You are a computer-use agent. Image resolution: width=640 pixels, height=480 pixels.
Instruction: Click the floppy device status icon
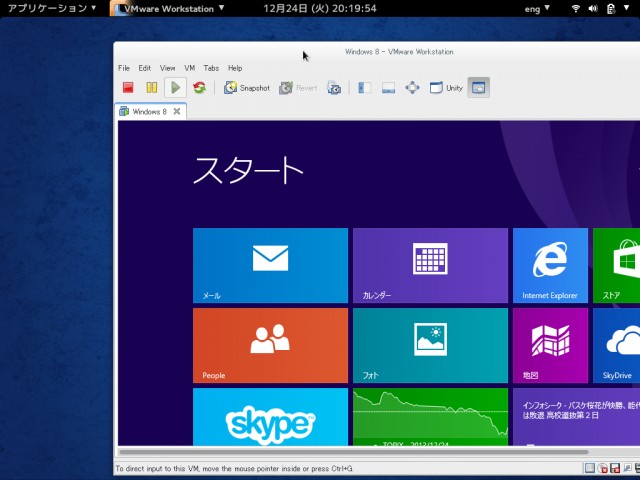pyautogui.click(x=615, y=468)
